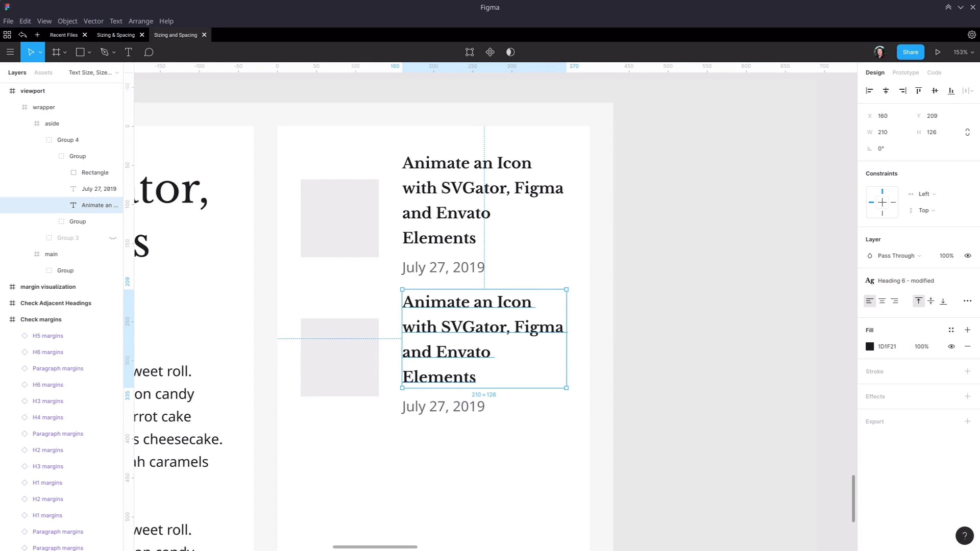Select the Rectangle shape tool

80,52
